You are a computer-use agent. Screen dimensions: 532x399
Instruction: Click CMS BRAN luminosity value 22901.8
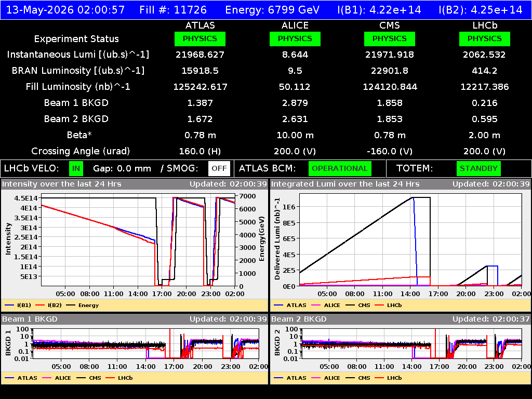click(x=390, y=71)
